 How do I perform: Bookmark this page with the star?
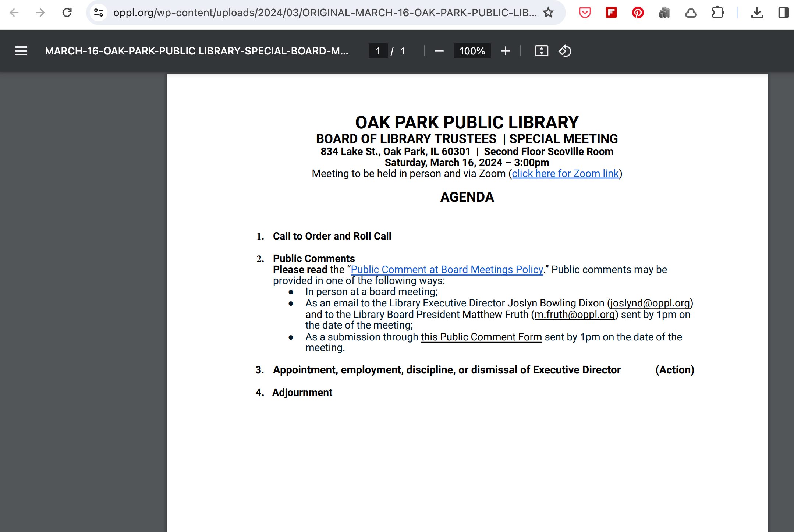[x=548, y=12]
